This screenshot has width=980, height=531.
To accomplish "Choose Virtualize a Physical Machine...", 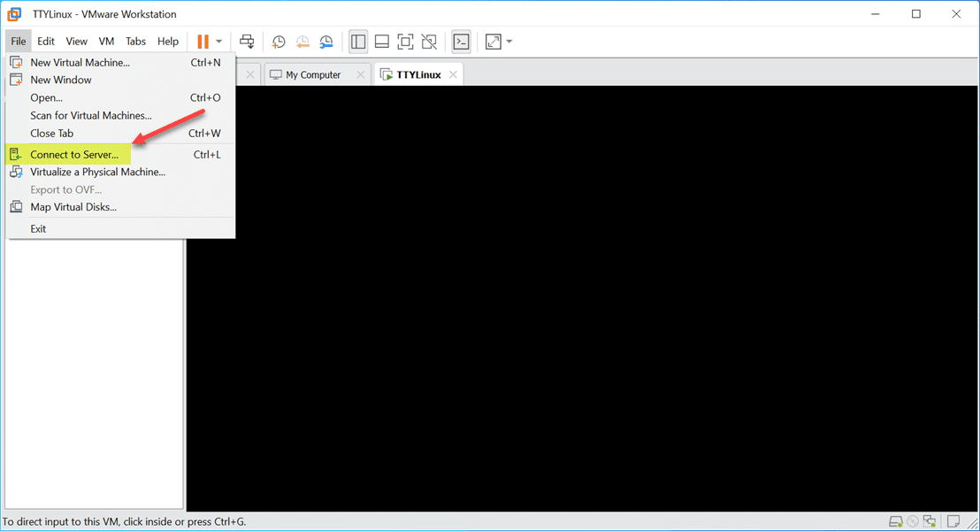I will [x=120, y=172].
